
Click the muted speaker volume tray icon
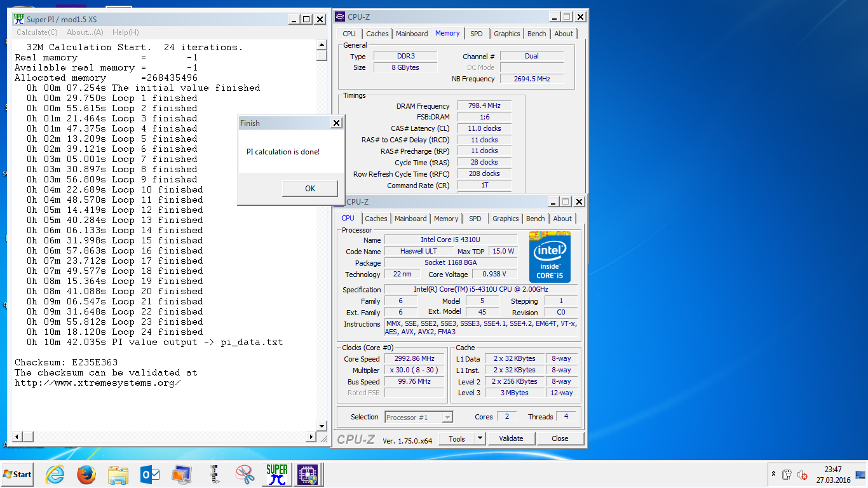[x=803, y=474]
